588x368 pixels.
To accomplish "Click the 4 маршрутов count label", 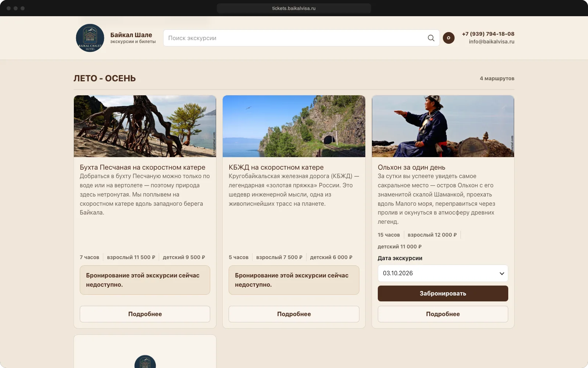I will tap(497, 78).
